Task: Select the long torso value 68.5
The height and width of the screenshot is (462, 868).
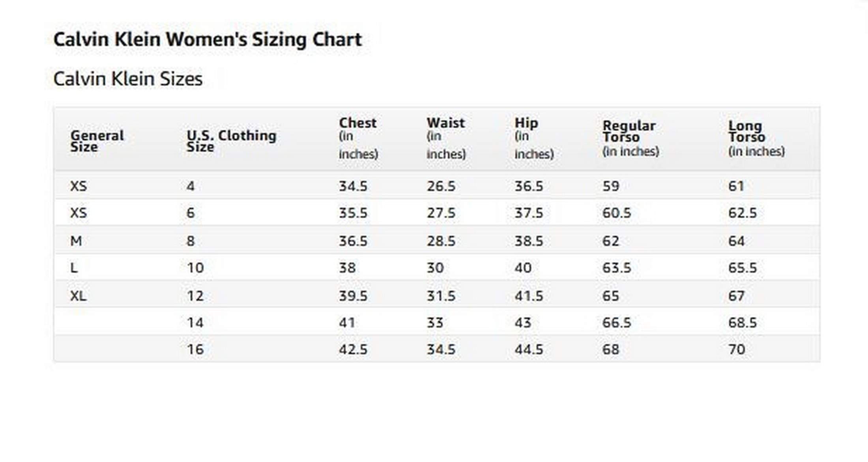Action: pos(743,323)
